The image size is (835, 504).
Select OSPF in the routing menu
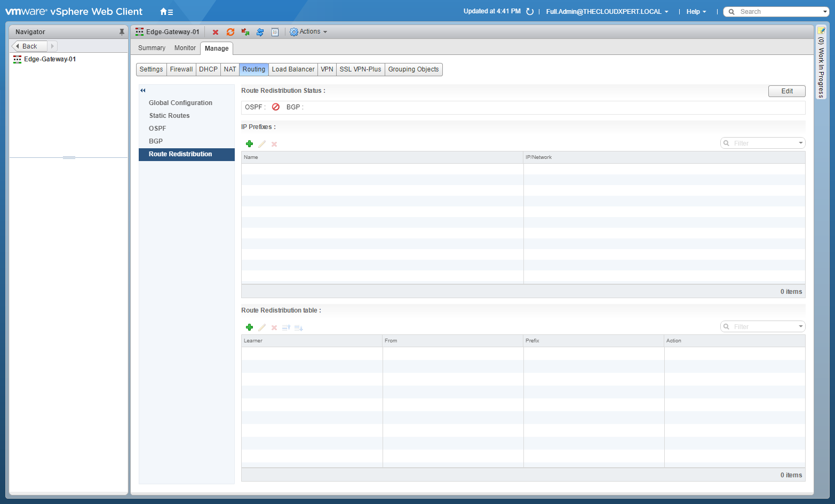click(157, 129)
